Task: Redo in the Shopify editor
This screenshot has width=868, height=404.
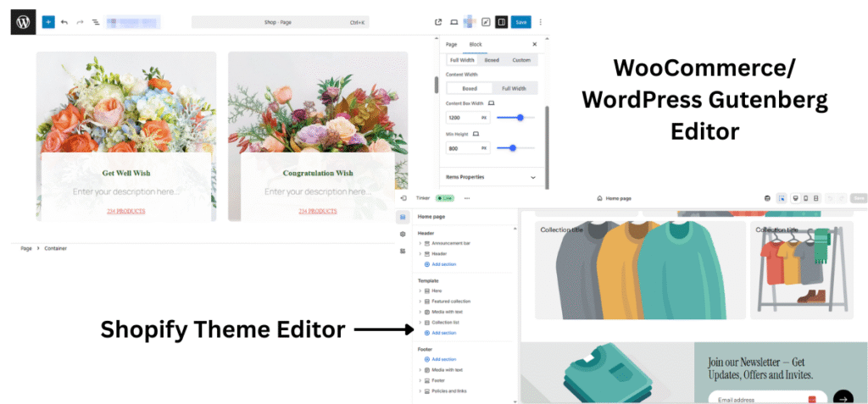Action: coord(841,198)
